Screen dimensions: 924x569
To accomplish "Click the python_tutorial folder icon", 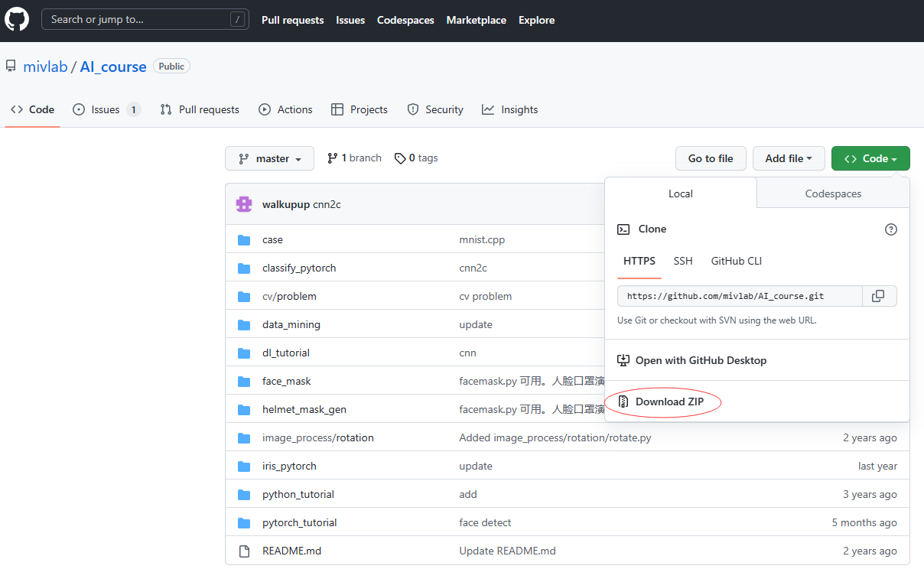I will (244, 495).
